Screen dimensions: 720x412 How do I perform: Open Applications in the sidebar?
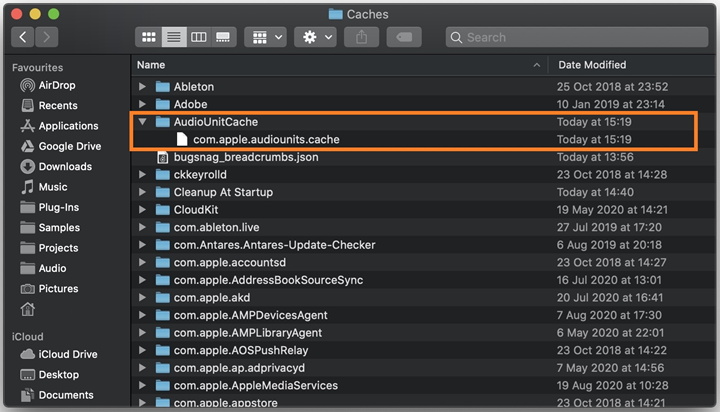click(x=59, y=126)
